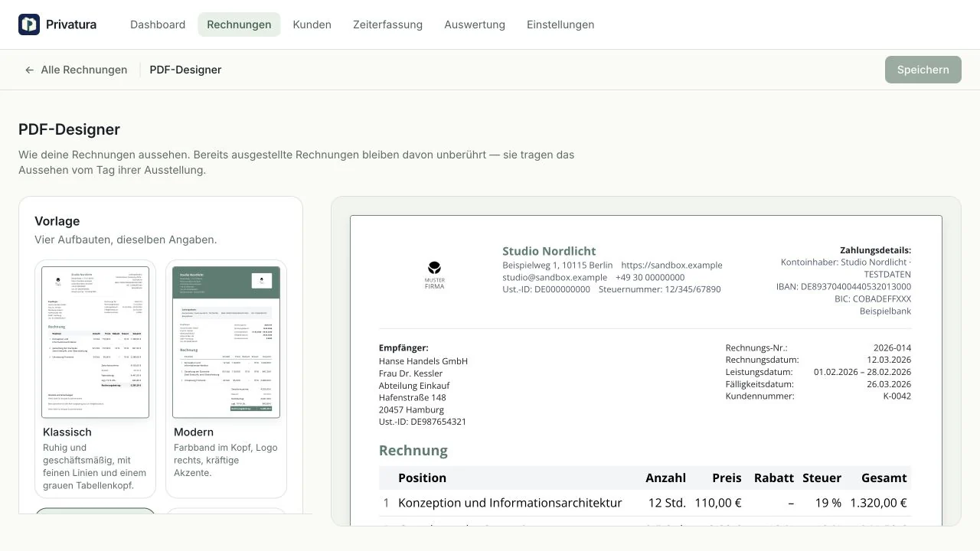Click the Leistungsdatum range value

tap(862, 373)
